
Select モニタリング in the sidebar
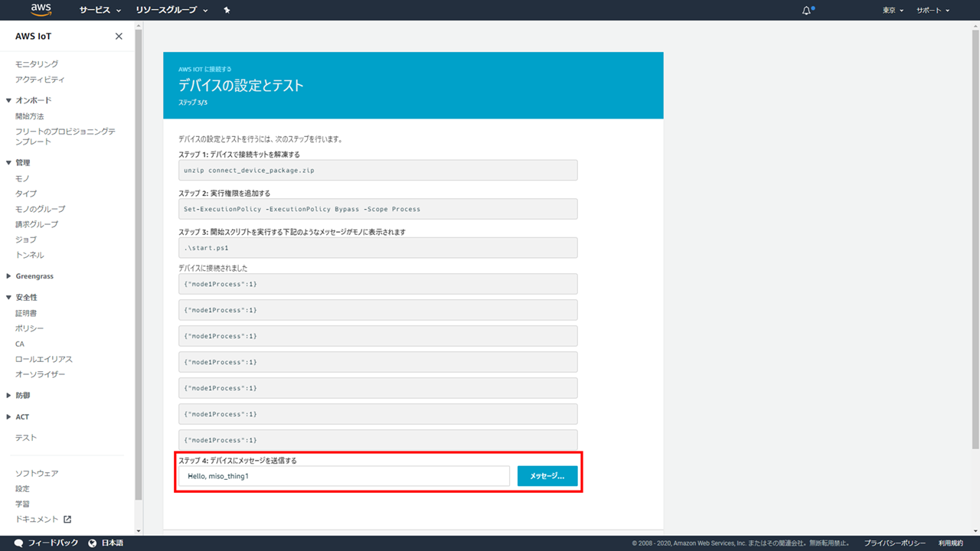pos(37,64)
